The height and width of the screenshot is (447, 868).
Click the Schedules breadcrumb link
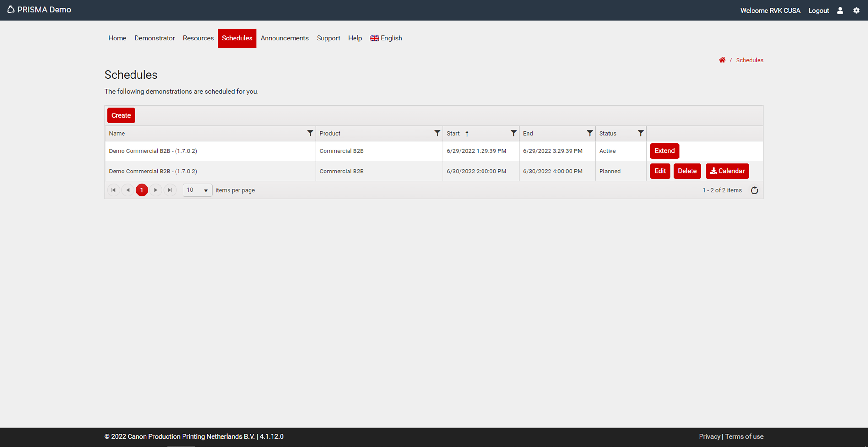[749, 60]
